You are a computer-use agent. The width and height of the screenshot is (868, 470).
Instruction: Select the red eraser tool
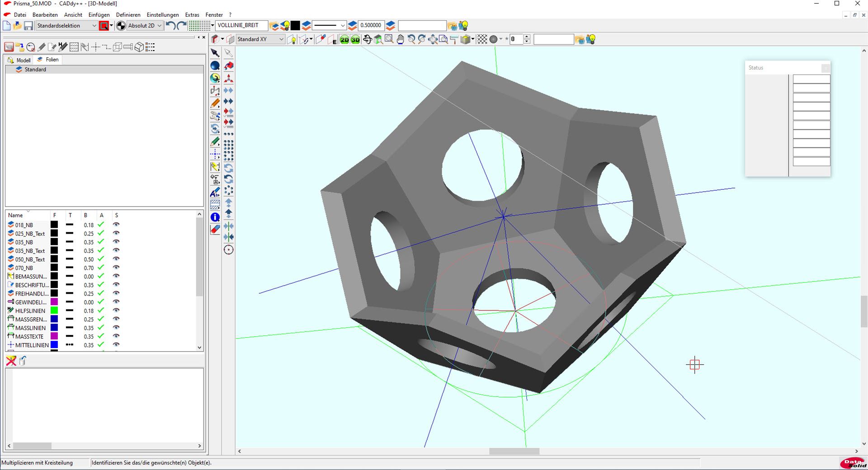[x=215, y=230]
